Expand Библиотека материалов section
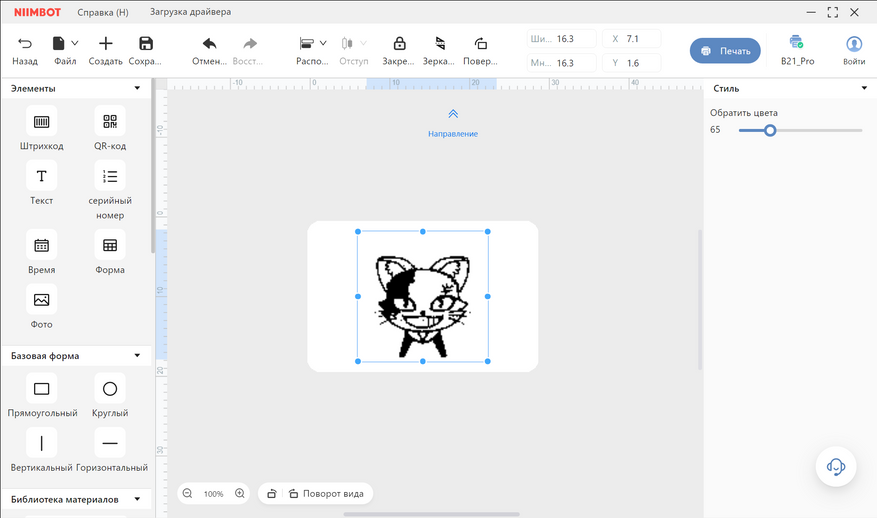This screenshot has width=877, height=518. click(x=137, y=499)
